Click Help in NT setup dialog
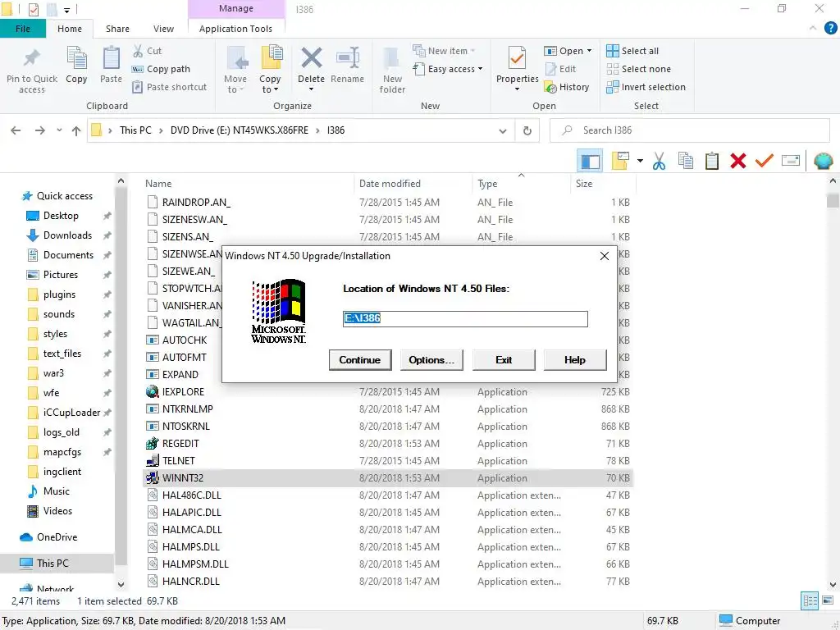The height and width of the screenshot is (630, 840). [x=575, y=360]
